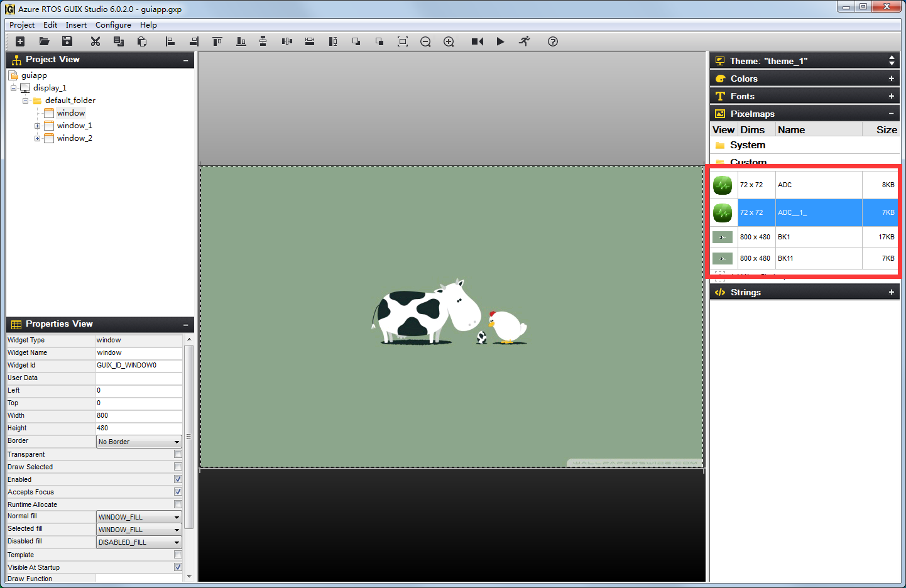Expand the window_2 tree node
Screen dimensions: 906x588
[37, 138]
